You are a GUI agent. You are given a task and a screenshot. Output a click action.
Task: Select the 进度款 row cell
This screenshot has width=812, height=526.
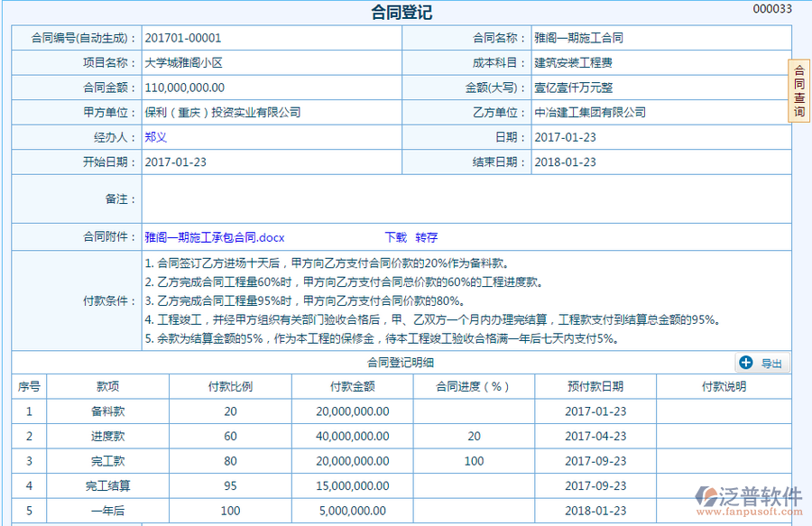coord(107,436)
